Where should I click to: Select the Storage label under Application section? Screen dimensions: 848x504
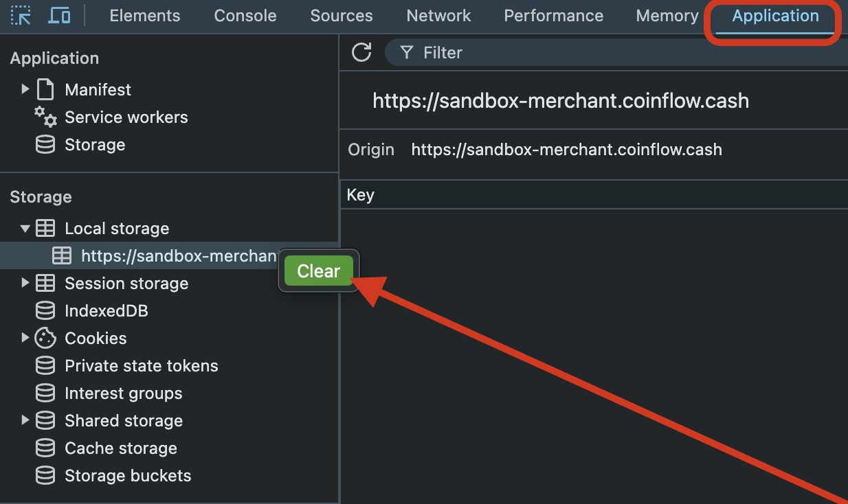[95, 145]
